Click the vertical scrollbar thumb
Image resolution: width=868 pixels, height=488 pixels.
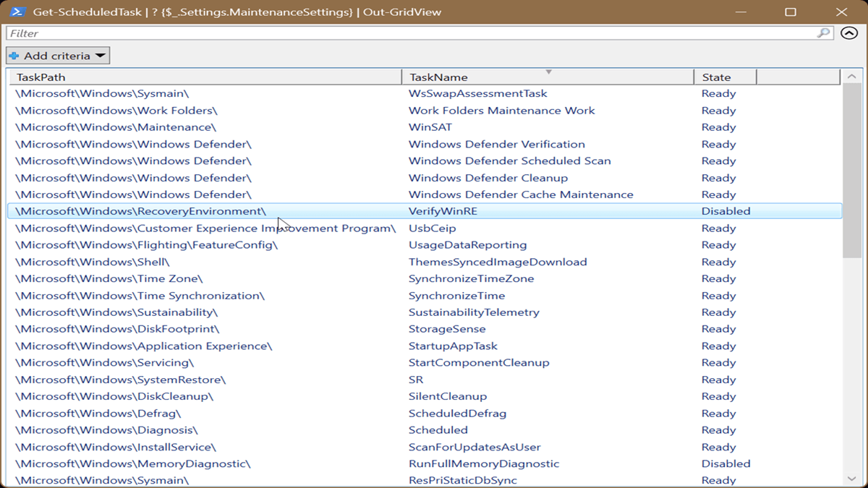pyautogui.click(x=851, y=170)
